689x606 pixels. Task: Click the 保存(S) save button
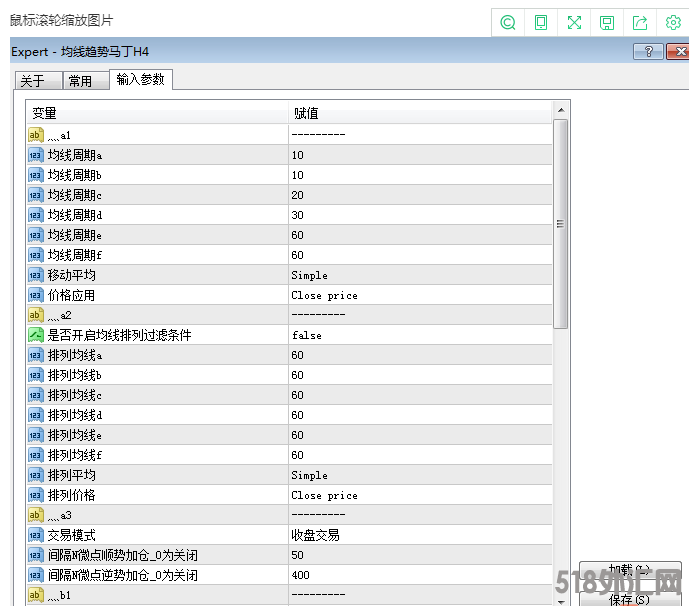pyautogui.click(x=630, y=599)
